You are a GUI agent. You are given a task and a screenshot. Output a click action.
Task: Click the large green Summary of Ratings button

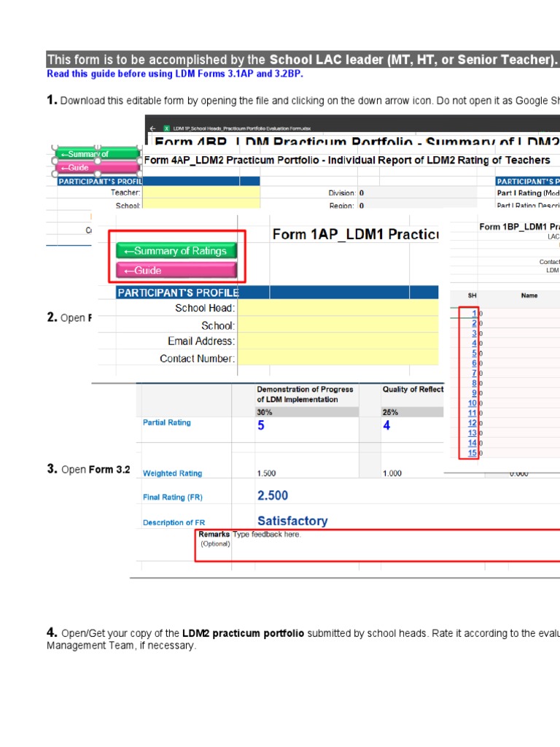point(176,251)
